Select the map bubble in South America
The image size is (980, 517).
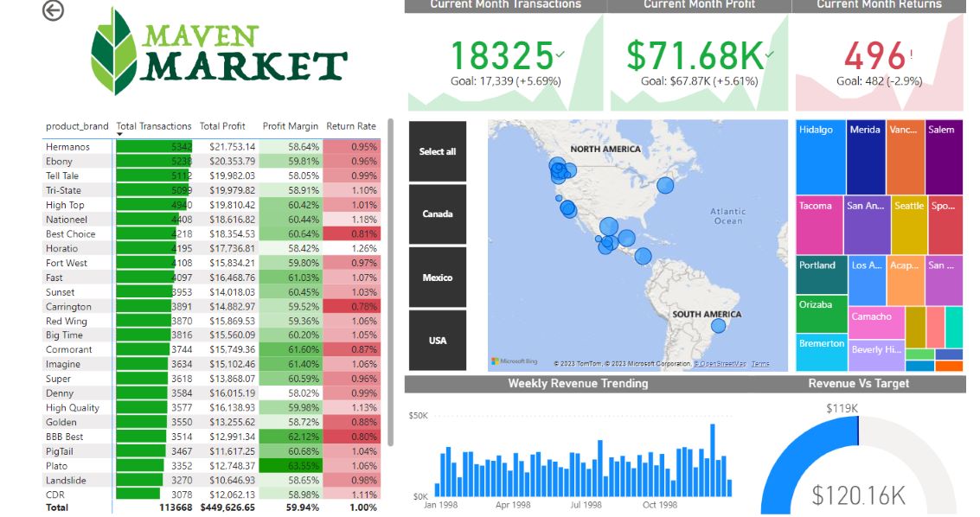[718, 326]
